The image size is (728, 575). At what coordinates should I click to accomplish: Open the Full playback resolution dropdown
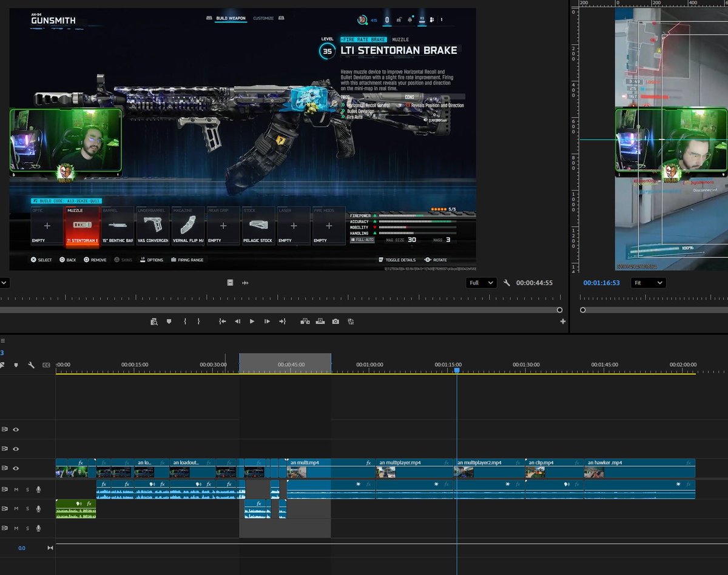[482, 283]
